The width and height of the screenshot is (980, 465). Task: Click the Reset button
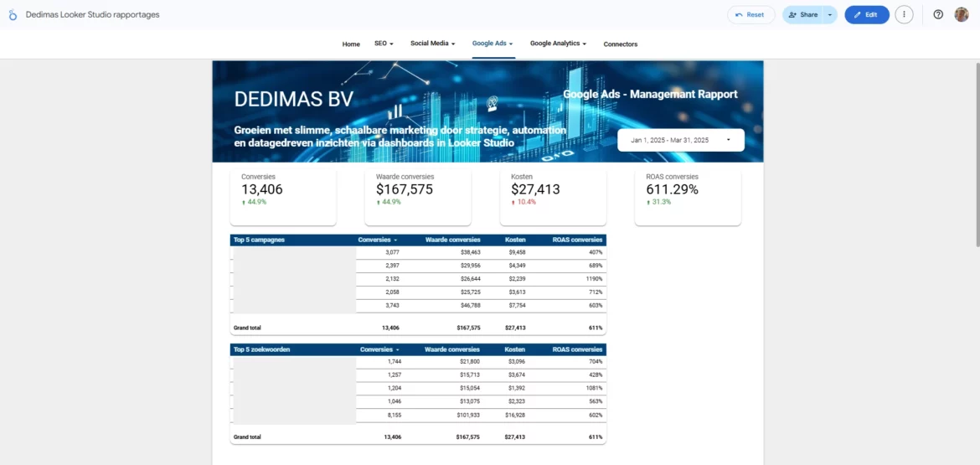pos(750,14)
